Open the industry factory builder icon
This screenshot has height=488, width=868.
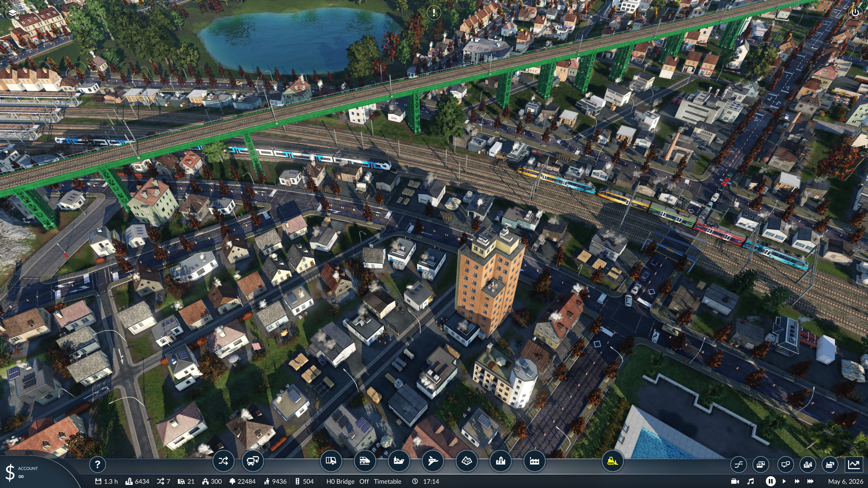pos(534,461)
